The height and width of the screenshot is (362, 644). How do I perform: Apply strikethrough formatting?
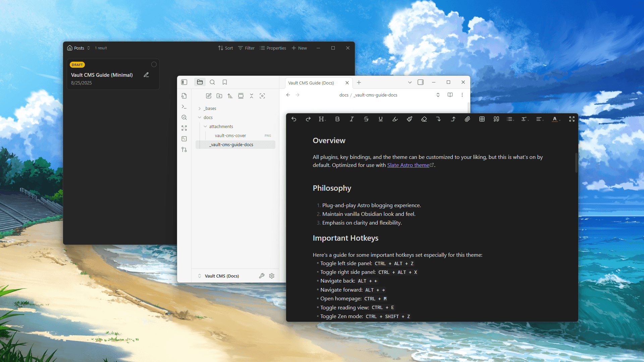point(366,119)
